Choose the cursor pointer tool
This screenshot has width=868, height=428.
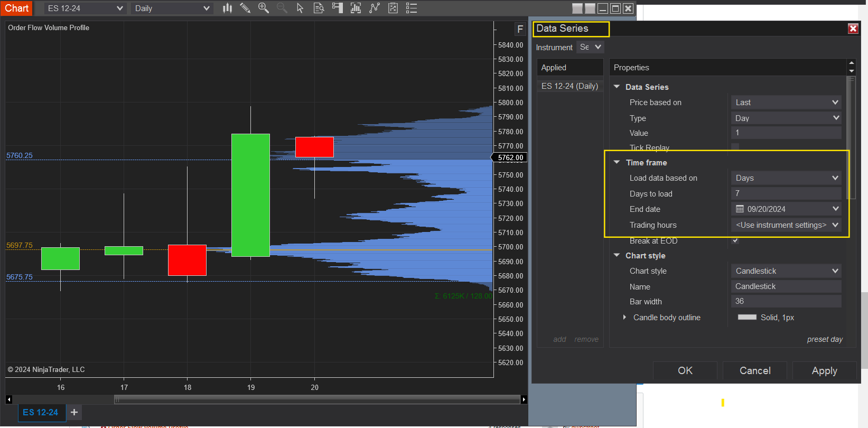tap(300, 8)
